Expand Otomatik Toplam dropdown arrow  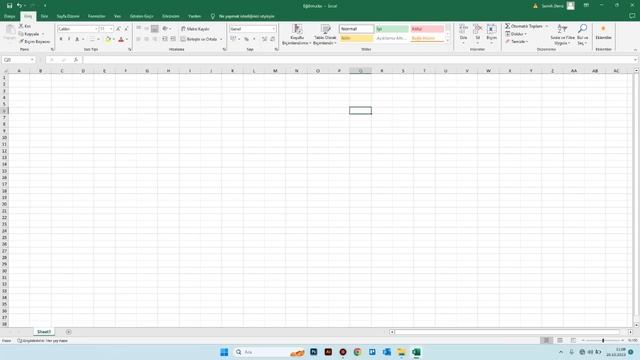tap(547, 26)
